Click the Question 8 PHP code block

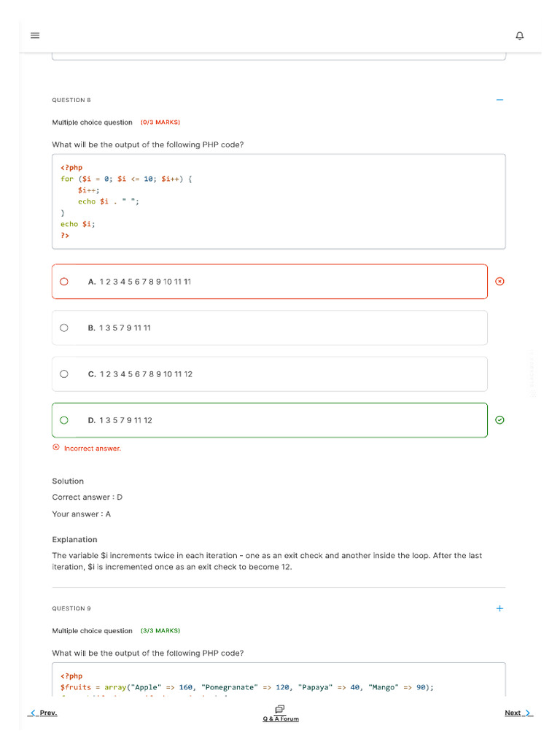[279, 201]
